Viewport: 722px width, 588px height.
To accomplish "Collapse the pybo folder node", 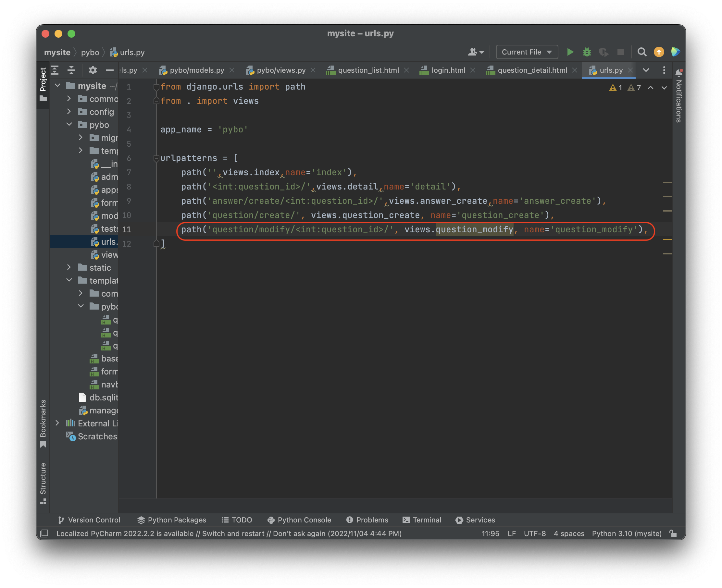I will pos(69,125).
